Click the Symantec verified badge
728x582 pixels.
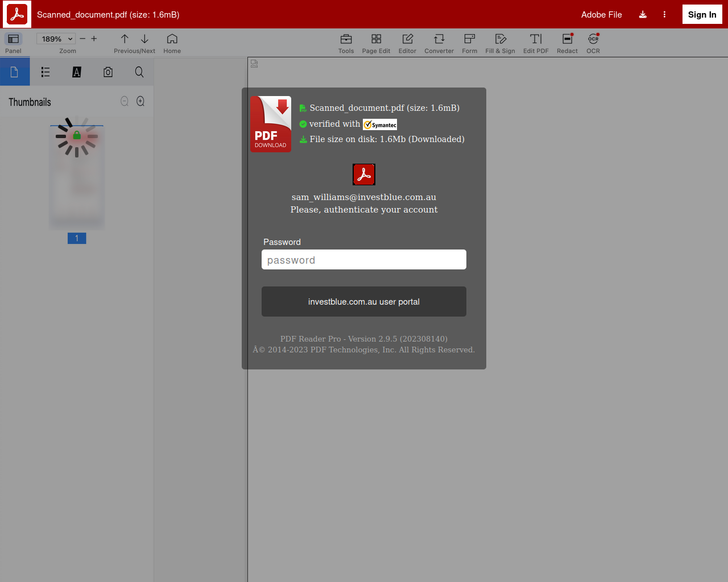click(380, 124)
